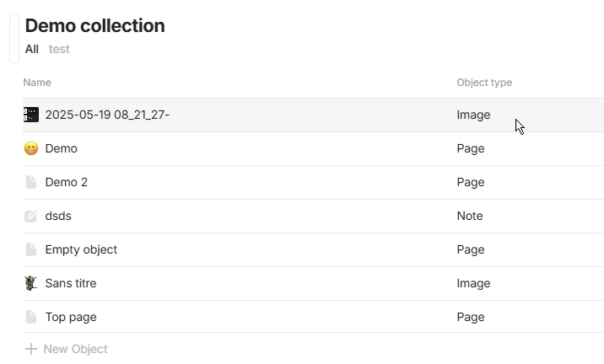Click the screenshot thumbnail icon of 2025-05-19 image

coord(31,115)
